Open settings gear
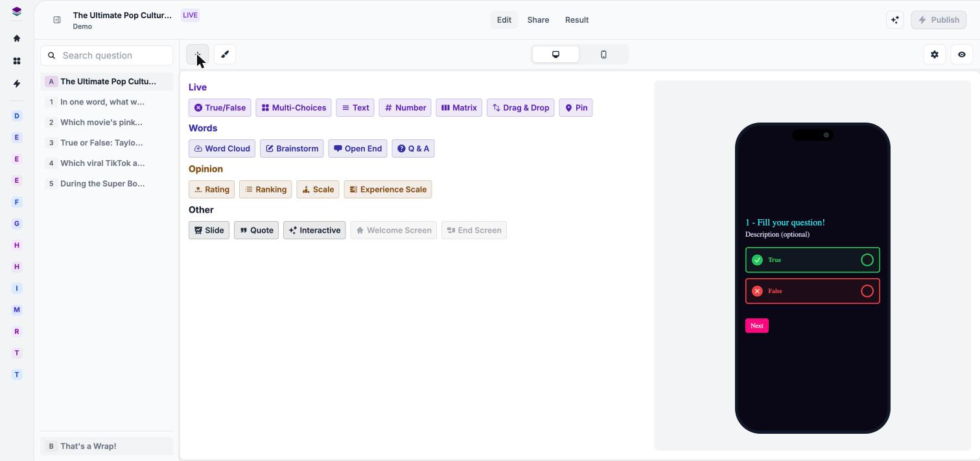980x461 pixels. tap(935, 54)
